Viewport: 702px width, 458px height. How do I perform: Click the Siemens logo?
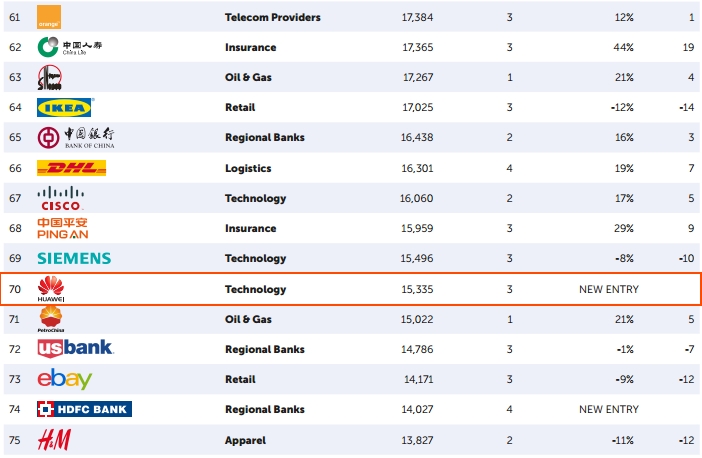[74, 258]
